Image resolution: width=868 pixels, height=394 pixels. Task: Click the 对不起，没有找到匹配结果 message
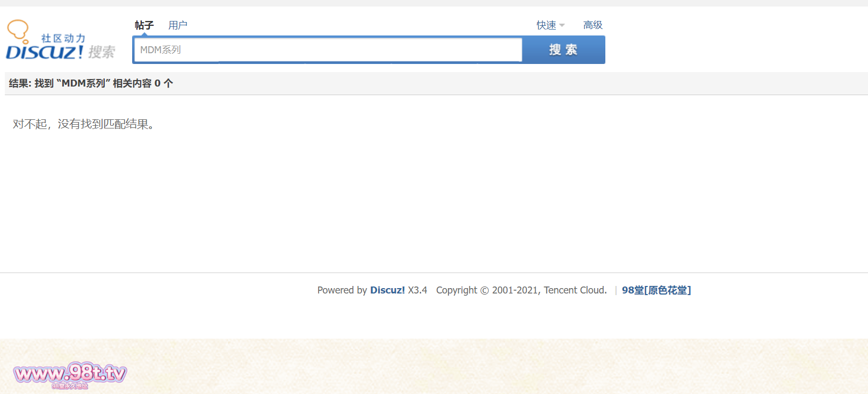click(x=84, y=124)
